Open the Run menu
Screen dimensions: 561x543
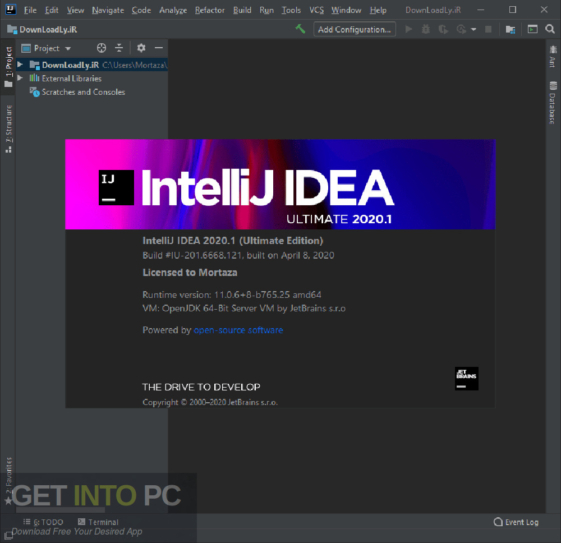(x=267, y=10)
